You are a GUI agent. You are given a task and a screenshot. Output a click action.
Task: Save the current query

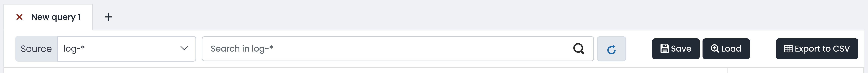tap(676, 49)
